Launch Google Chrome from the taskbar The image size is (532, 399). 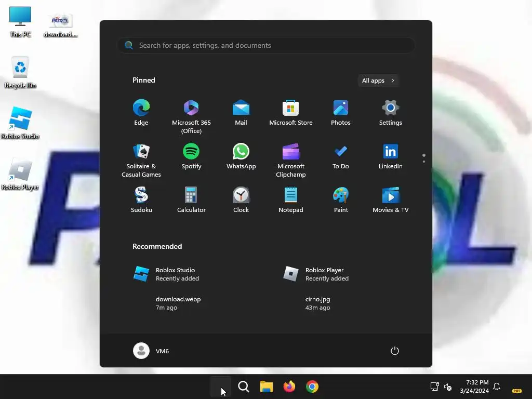[x=312, y=387]
